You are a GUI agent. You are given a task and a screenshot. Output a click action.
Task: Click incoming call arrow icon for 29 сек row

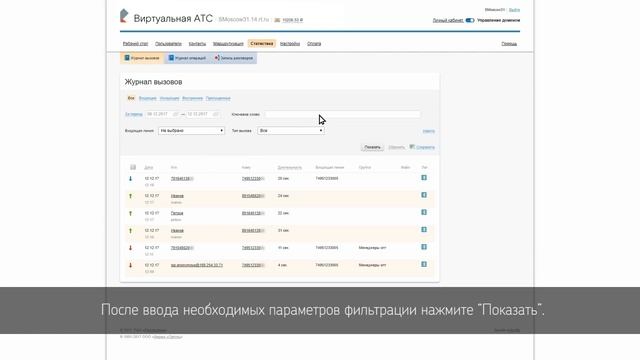[131, 179]
